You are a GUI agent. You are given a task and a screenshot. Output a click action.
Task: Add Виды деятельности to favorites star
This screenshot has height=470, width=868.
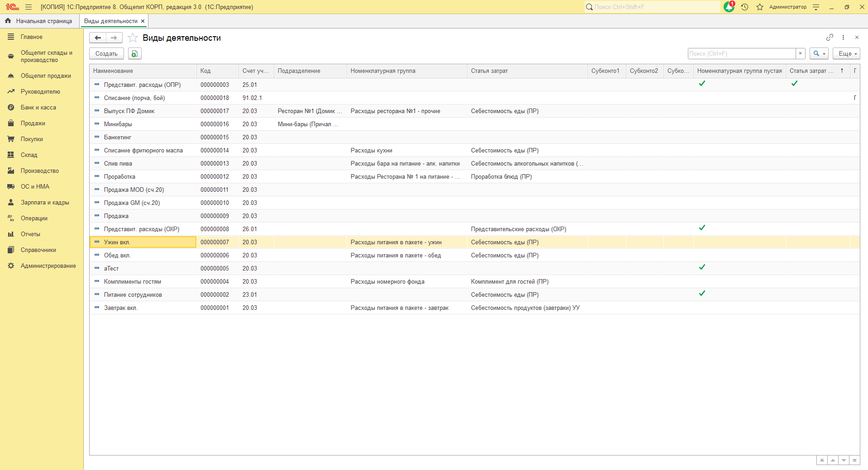[133, 38]
